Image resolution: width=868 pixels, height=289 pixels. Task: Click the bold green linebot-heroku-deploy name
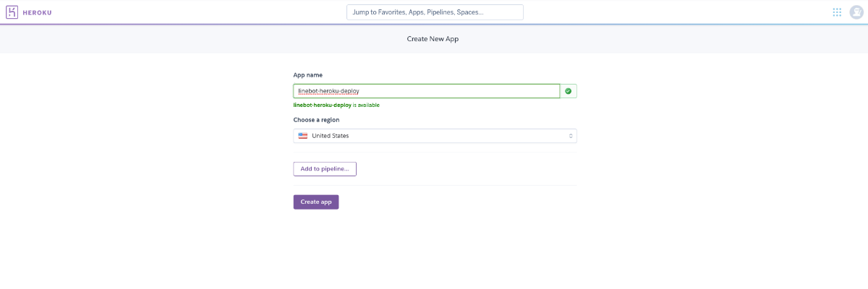click(322, 105)
